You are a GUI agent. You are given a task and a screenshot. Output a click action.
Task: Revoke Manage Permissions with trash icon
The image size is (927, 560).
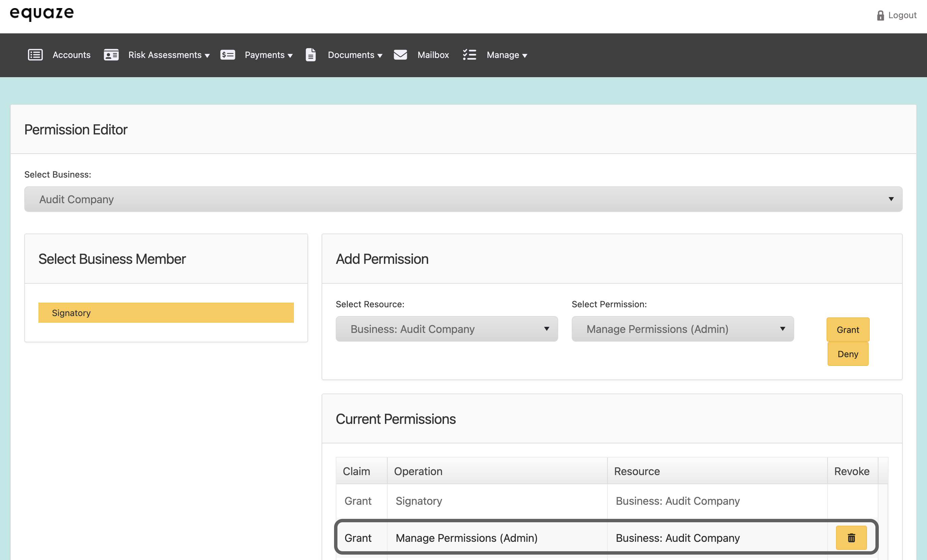tap(851, 538)
